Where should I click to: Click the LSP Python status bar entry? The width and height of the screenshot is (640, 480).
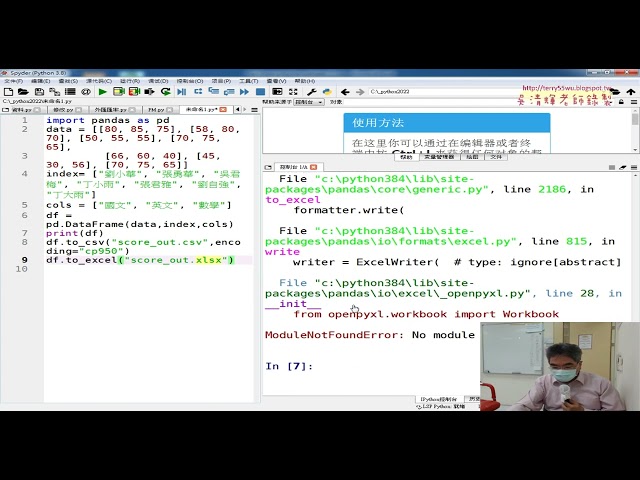pyautogui.click(x=440, y=407)
